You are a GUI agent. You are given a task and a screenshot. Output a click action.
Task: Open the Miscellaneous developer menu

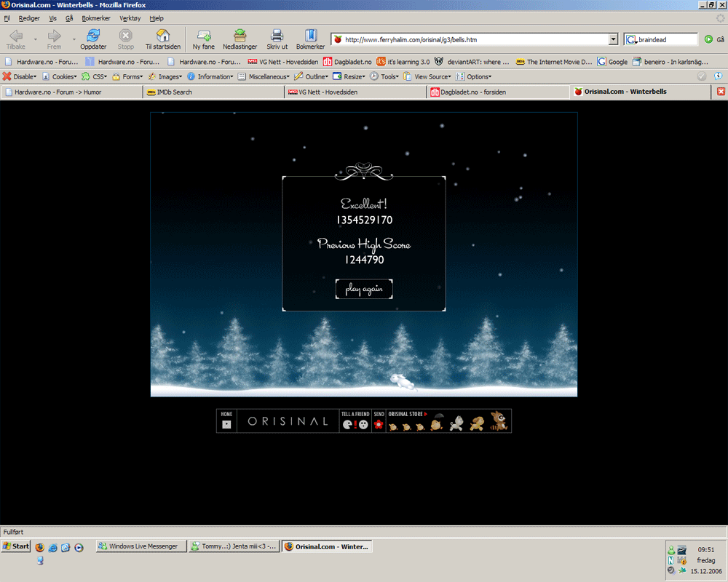point(264,76)
